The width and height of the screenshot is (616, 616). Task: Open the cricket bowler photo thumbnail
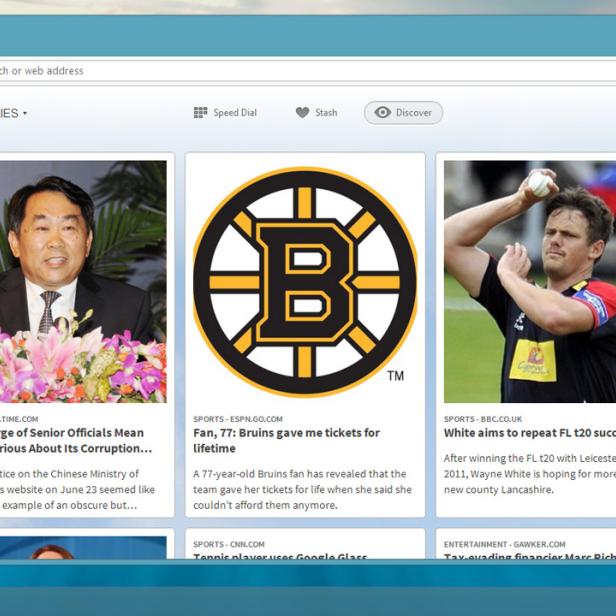coord(530,282)
